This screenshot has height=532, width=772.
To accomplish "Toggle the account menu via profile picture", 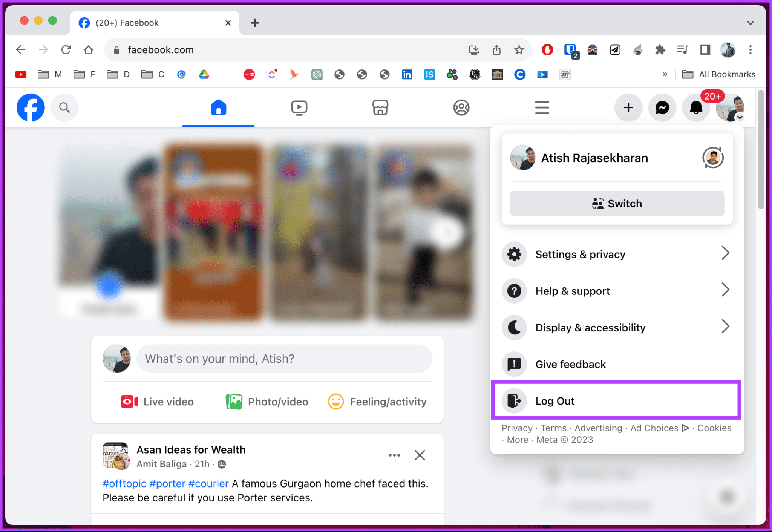I will click(730, 108).
